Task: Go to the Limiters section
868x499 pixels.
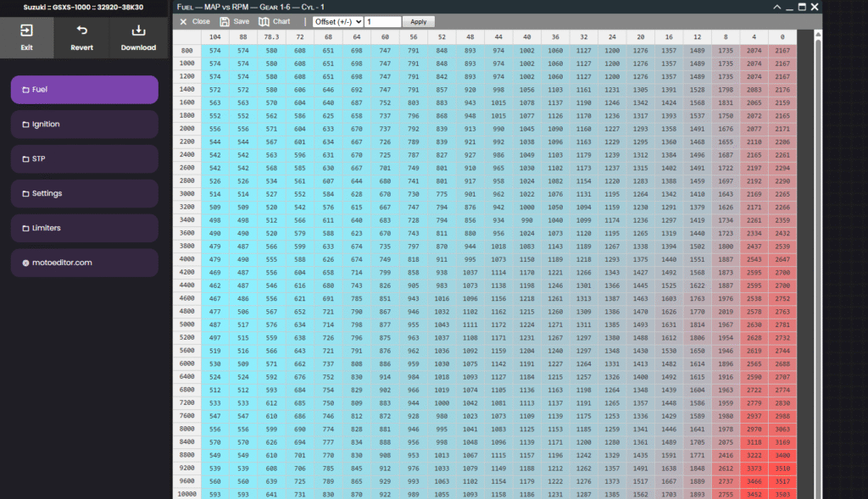Action: [x=84, y=228]
